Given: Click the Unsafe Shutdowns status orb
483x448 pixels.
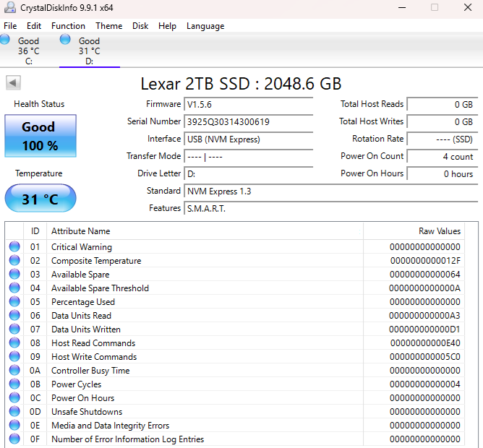Looking at the screenshot, I should (x=14, y=411).
